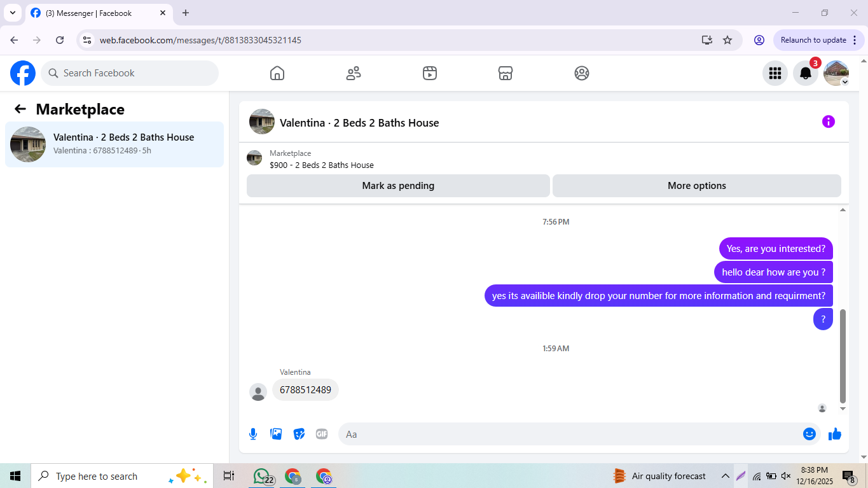The image size is (868, 488).
Task: Select the Valentina 2 Beds 2 Baths conversation
Action: tap(114, 144)
